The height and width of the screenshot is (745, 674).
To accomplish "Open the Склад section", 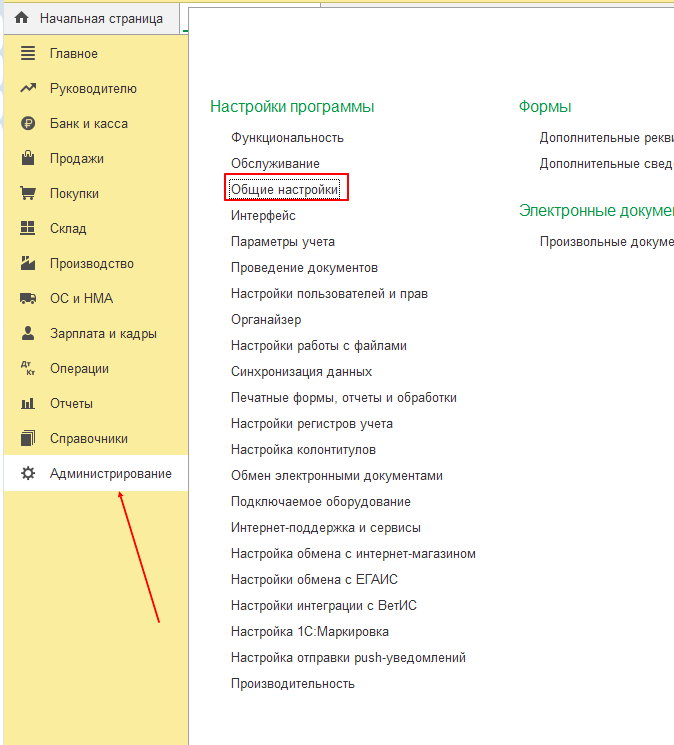I will click(96, 229).
